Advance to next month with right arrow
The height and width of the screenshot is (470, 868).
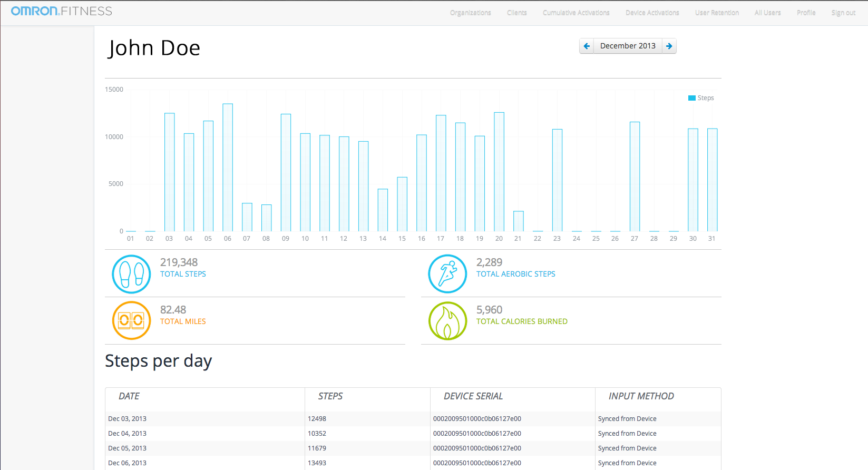[x=669, y=46]
